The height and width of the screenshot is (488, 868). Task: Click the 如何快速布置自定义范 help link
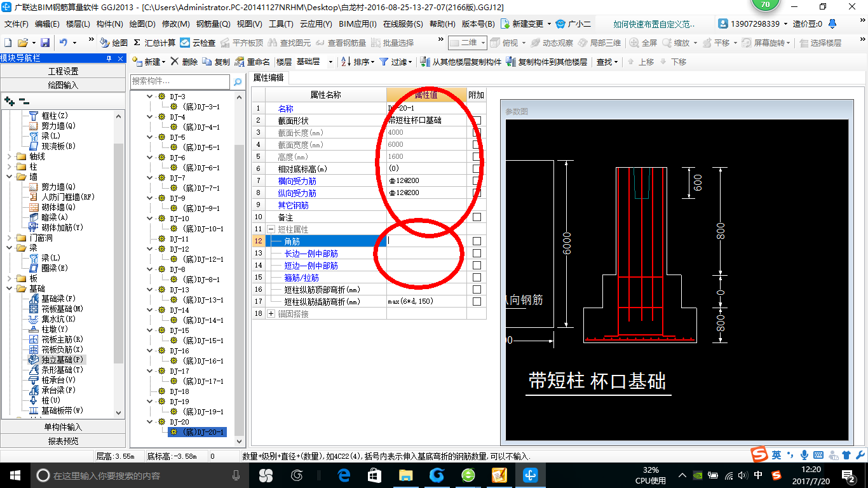click(653, 24)
